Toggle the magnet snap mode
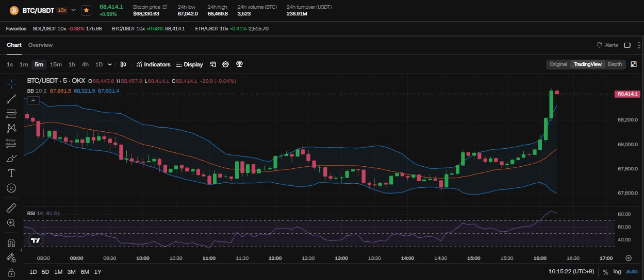The width and height of the screenshot is (644, 280). 11,242
